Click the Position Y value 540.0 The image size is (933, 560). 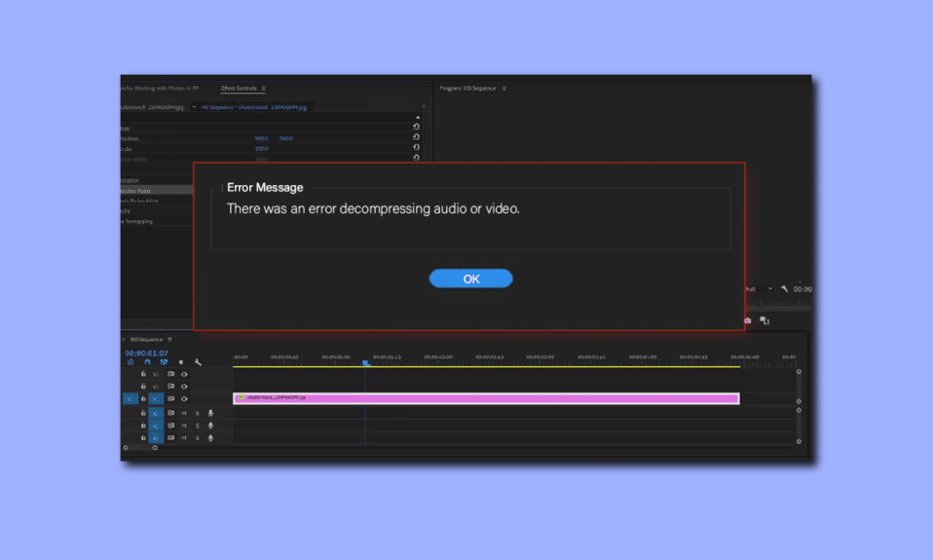(x=286, y=138)
